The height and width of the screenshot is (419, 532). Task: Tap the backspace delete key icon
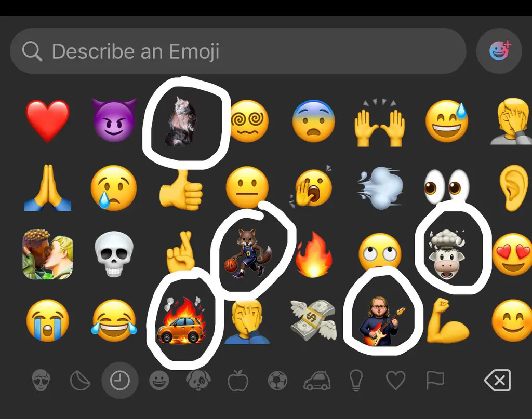(x=498, y=380)
